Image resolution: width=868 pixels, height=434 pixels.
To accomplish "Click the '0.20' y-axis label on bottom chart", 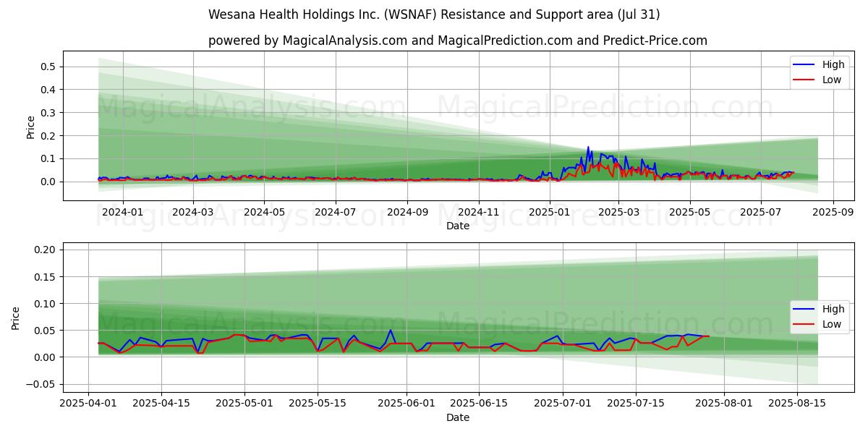I will [46, 250].
